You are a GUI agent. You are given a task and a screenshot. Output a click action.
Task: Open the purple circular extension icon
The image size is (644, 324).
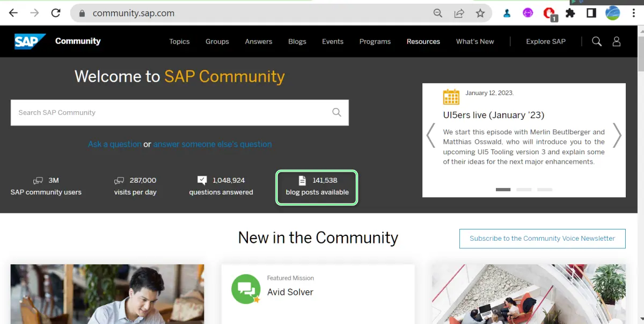click(528, 13)
